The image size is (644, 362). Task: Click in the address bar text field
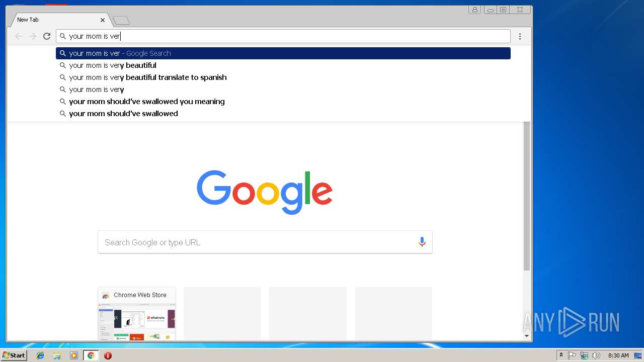tap(283, 36)
